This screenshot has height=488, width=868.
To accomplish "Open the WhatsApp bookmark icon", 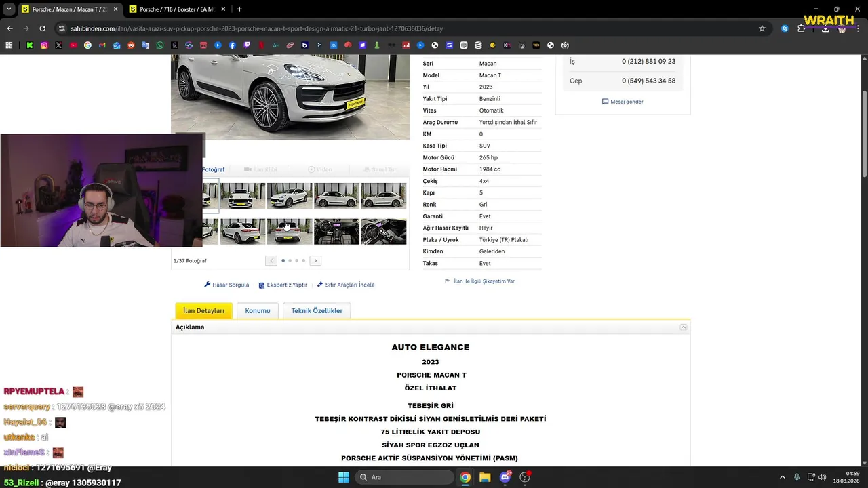I will (160, 45).
